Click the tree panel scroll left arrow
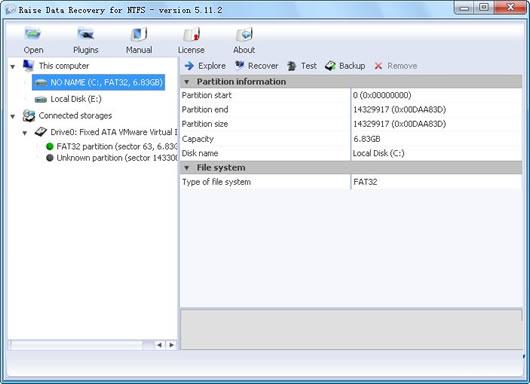This screenshot has height=384, width=530. point(159,345)
